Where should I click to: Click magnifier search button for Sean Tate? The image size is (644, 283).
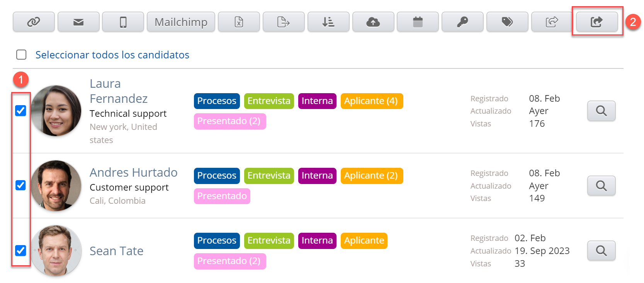coord(601,251)
